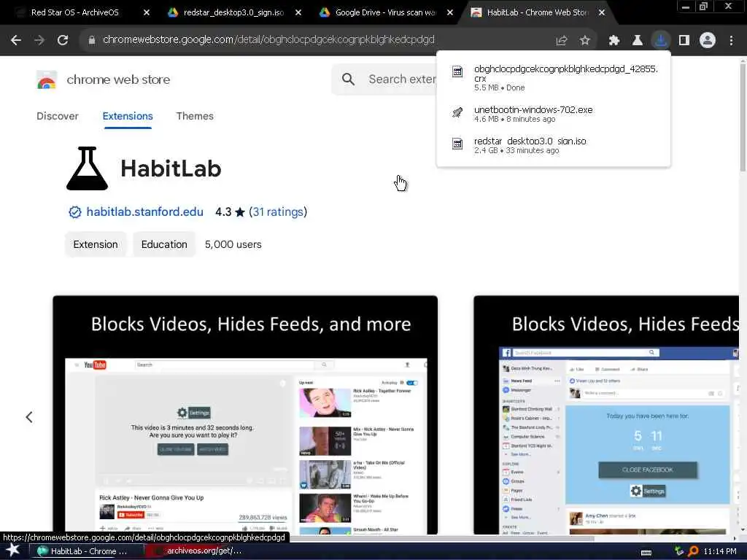Toggle the downloads toolbar button
This screenshot has width=747, height=560.
point(660,41)
